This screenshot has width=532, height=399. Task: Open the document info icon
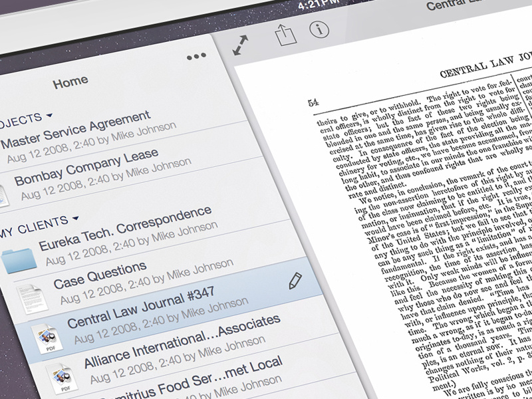319,29
